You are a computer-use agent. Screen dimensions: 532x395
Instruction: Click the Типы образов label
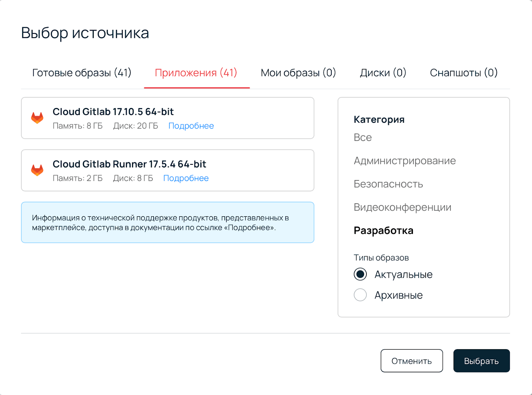tap(381, 258)
